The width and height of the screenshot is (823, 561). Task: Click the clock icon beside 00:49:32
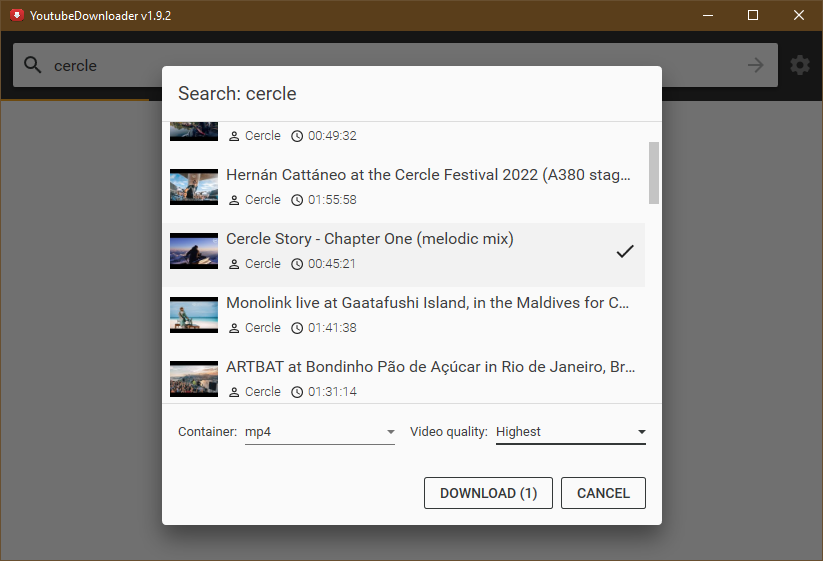[297, 136]
